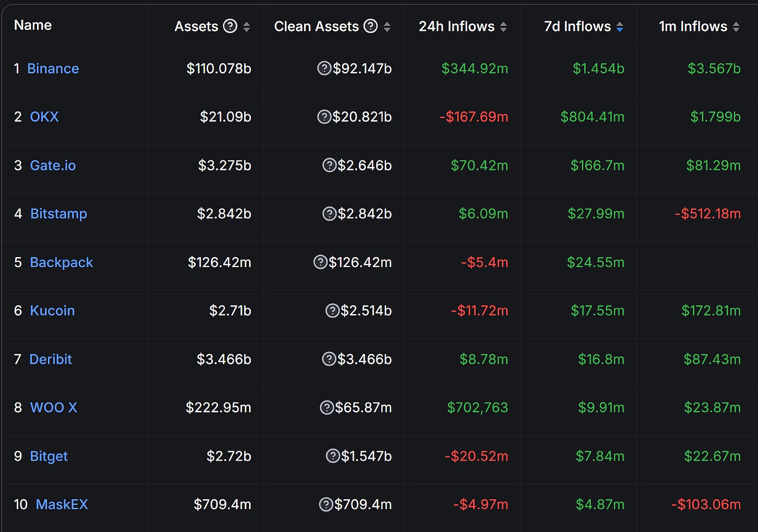This screenshot has height=532, width=758.
Task: Open the Deribit exchange link
Action: pos(50,359)
